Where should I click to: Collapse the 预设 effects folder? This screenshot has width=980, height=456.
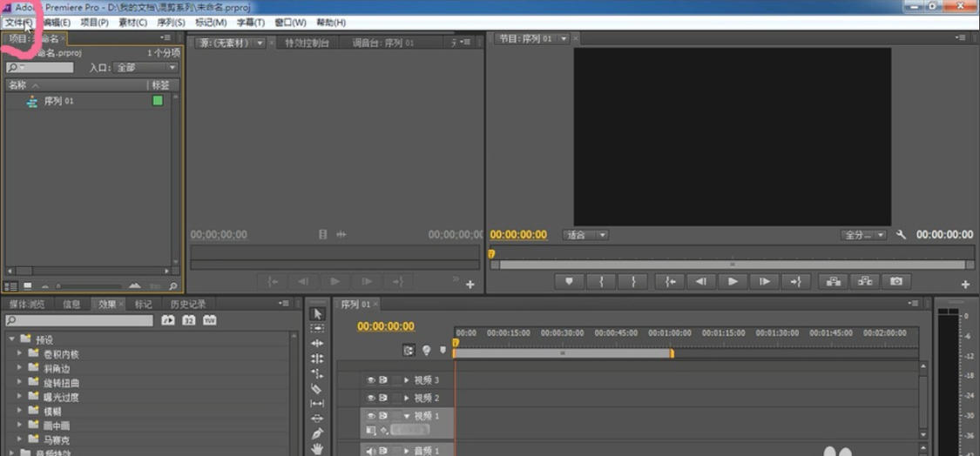(11, 339)
